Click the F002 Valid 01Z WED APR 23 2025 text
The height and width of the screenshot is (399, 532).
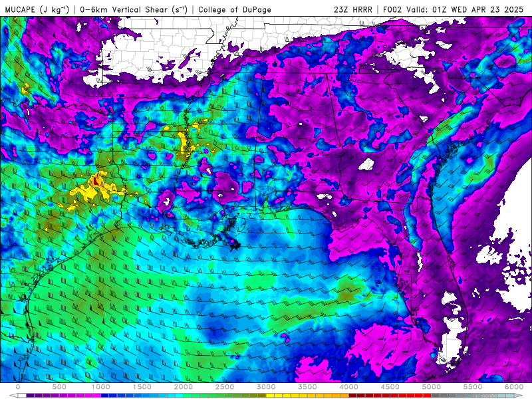coord(453,10)
